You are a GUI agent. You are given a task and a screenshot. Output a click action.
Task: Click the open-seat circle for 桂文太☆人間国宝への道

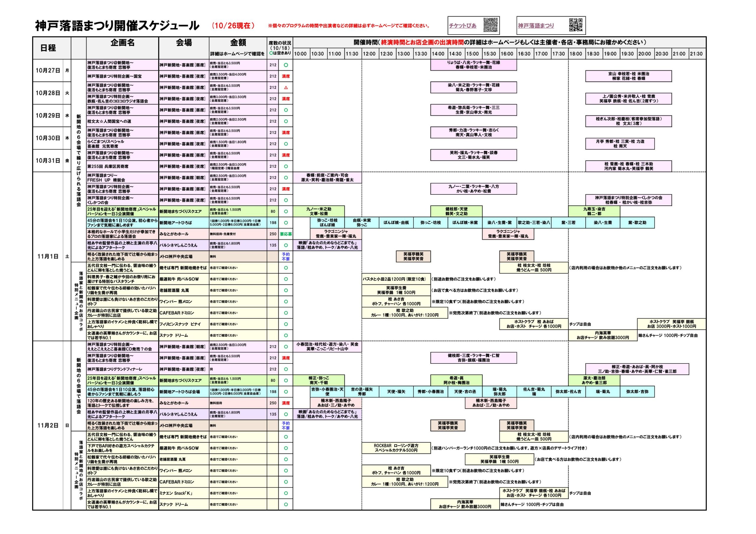pyautogui.click(x=286, y=122)
